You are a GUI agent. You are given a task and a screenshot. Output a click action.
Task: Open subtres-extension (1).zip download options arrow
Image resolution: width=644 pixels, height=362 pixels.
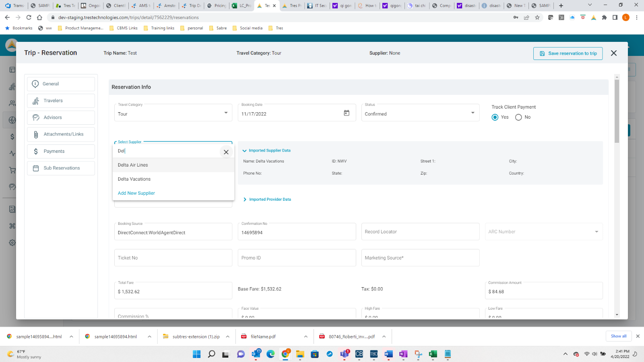coord(228,337)
